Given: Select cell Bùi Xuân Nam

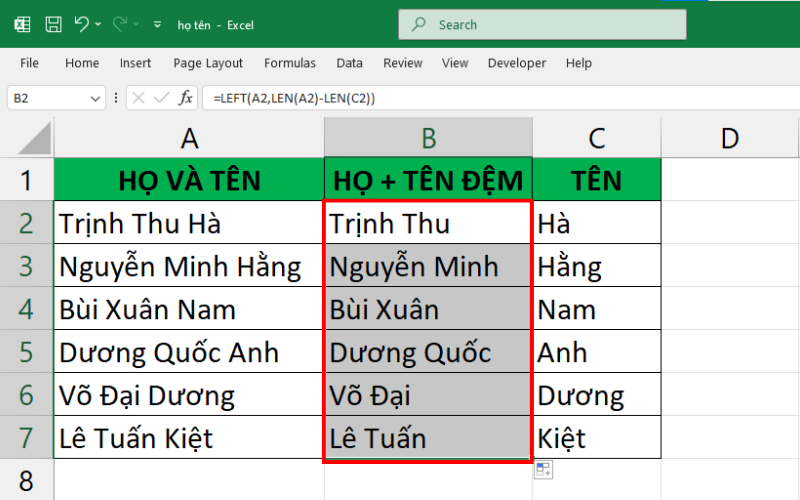Looking at the screenshot, I should point(189,308).
